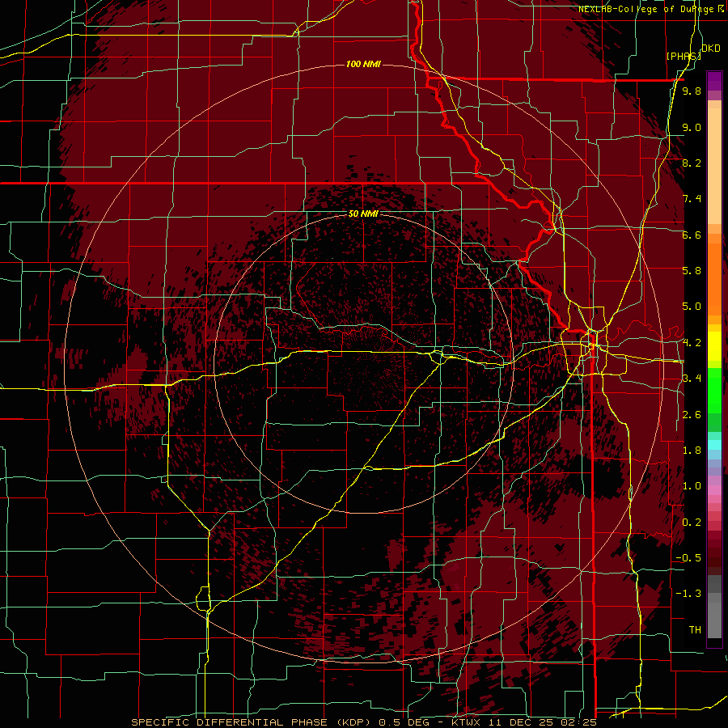Pick the bright green color bar segment

714,390
